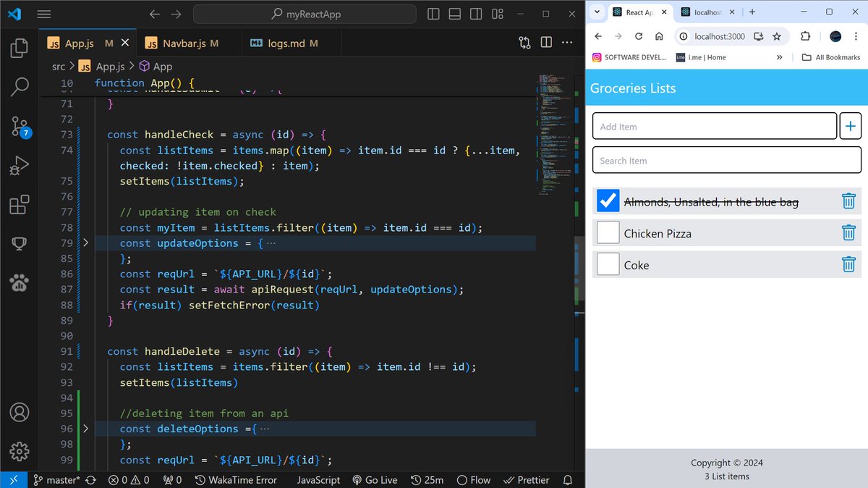Click the plus button to add item
Viewport: 868px width, 488px height.
click(x=850, y=126)
